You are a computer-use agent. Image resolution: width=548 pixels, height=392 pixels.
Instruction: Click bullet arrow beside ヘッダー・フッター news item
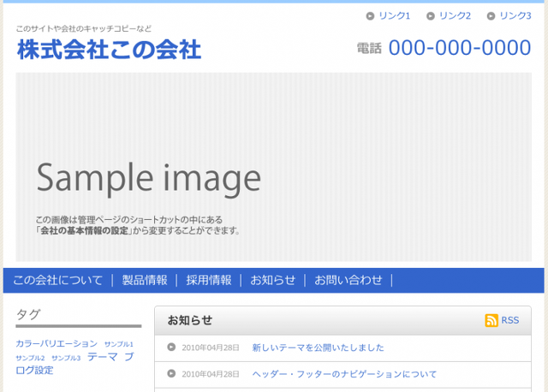(171, 374)
